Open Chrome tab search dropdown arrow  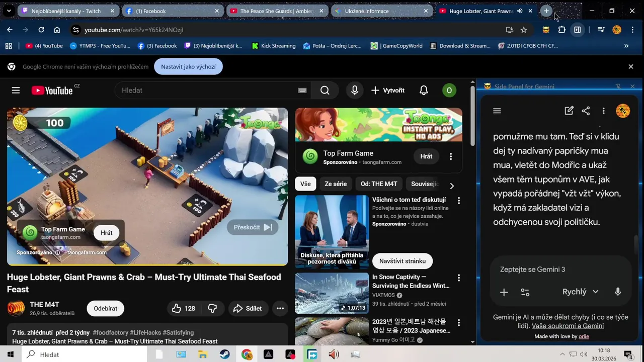click(9, 11)
